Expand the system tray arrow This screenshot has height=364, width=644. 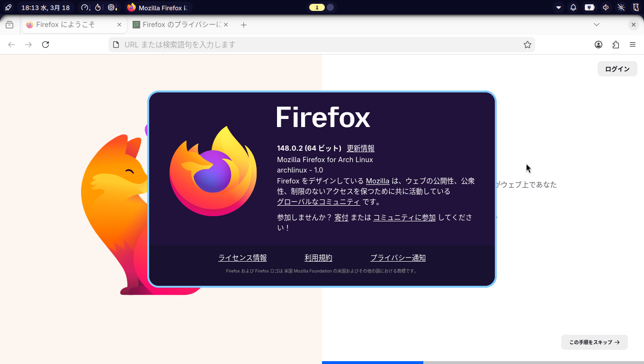(559, 8)
